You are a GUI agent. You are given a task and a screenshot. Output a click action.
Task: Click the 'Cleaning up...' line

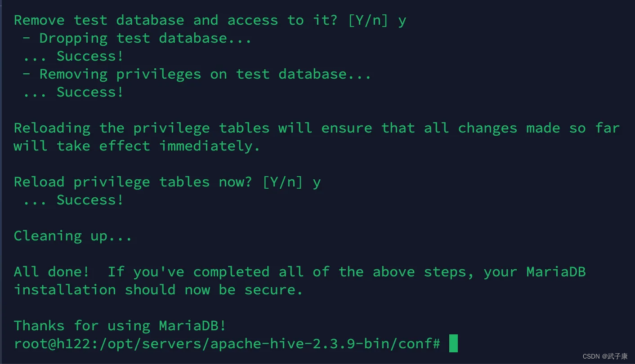tap(73, 236)
